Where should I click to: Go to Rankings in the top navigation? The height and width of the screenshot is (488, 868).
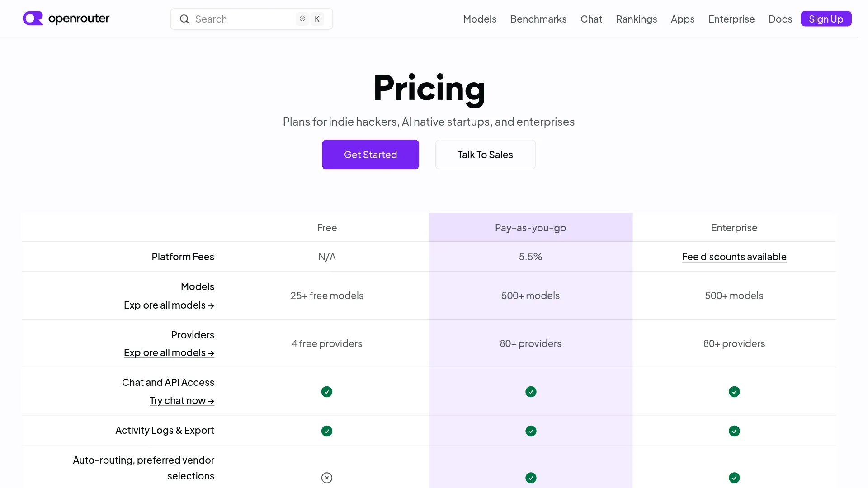[637, 19]
